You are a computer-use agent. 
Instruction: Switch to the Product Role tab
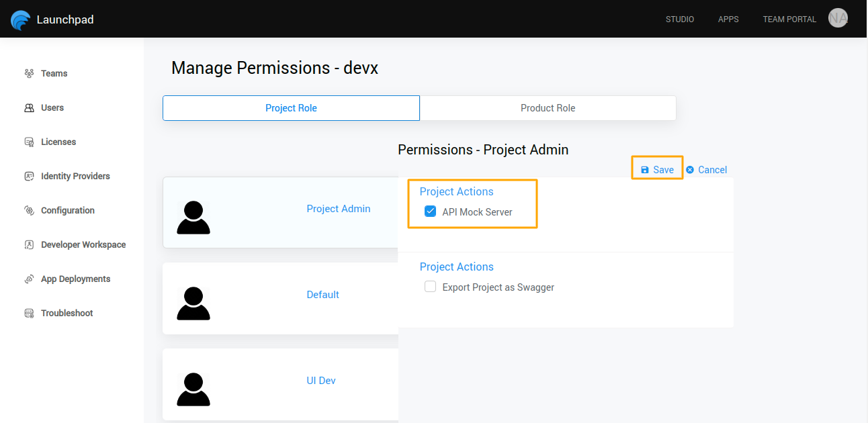click(x=548, y=108)
